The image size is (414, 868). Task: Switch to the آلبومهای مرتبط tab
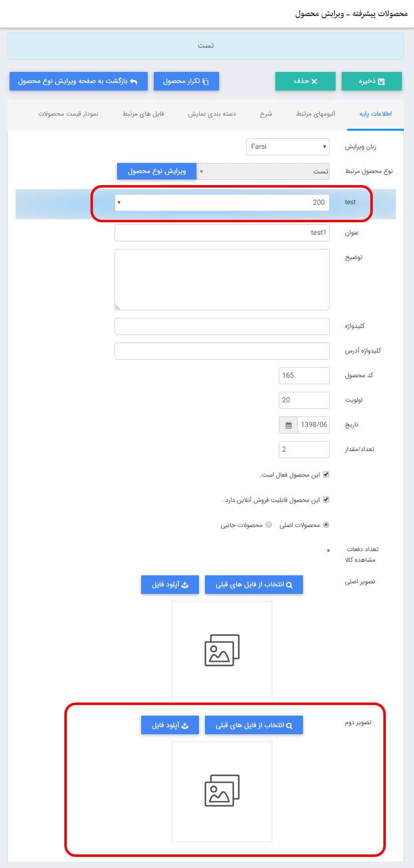click(x=316, y=114)
